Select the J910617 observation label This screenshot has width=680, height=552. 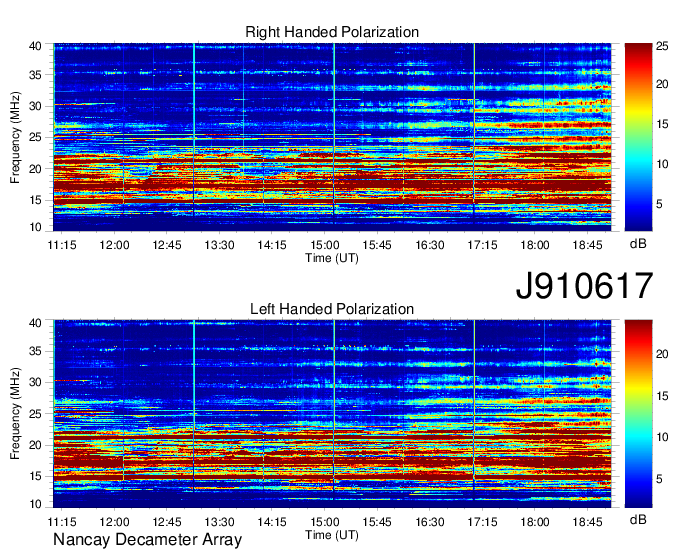pyautogui.click(x=584, y=286)
